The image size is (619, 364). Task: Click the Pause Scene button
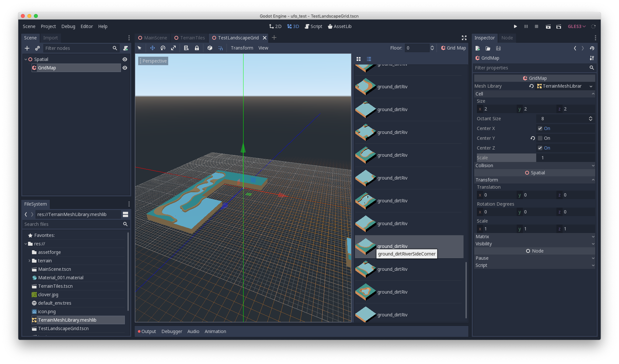(526, 26)
